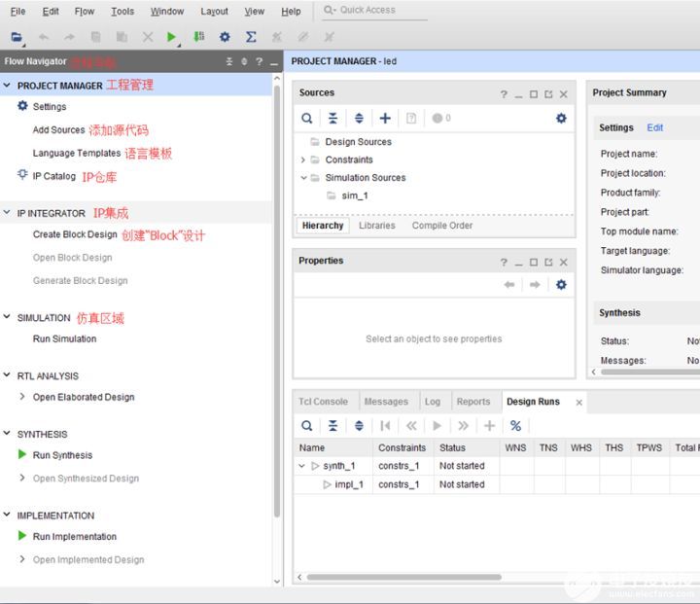Click the Undo arrow in toolbar

tap(44, 37)
